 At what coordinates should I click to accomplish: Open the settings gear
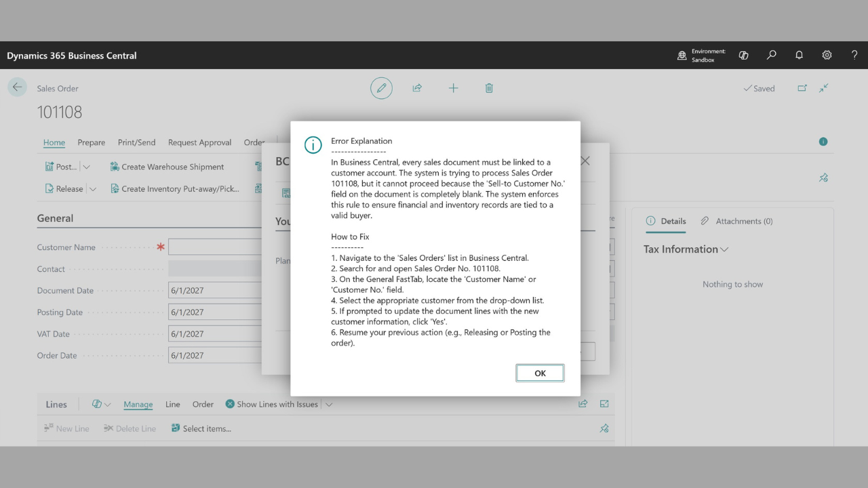(827, 56)
